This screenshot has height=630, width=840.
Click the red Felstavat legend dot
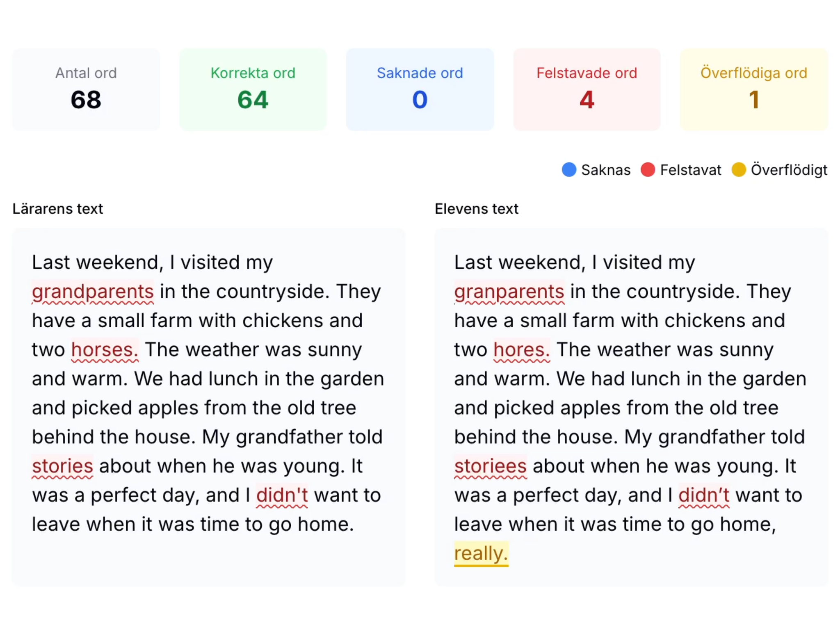pyautogui.click(x=648, y=170)
